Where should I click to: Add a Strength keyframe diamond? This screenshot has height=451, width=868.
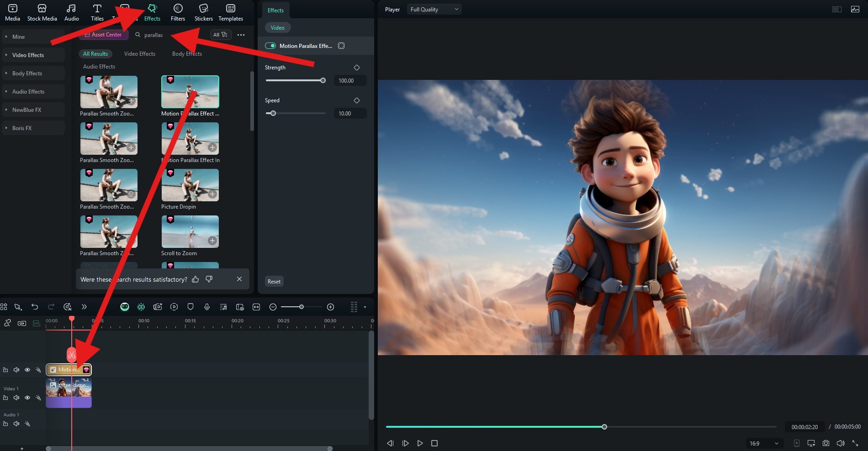(x=357, y=68)
